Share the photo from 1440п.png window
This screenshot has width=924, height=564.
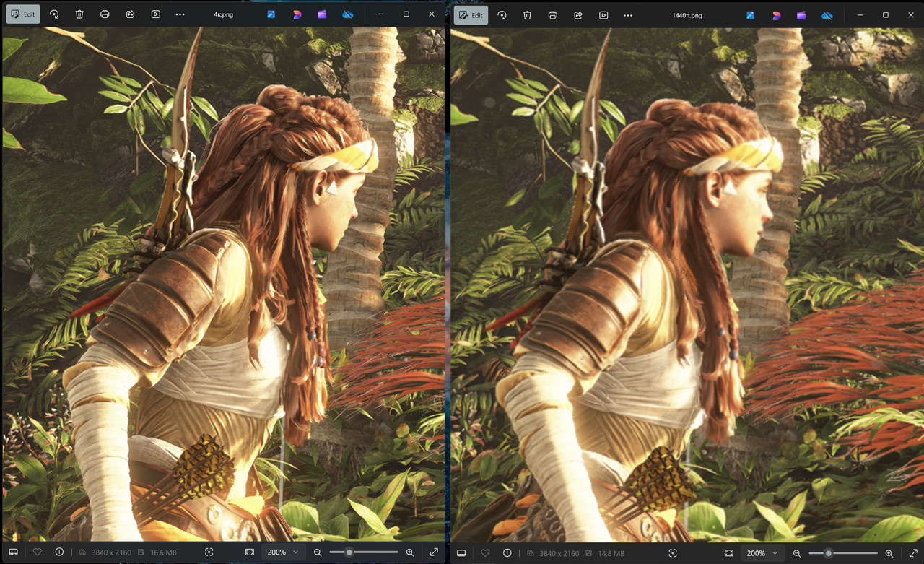pos(578,15)
